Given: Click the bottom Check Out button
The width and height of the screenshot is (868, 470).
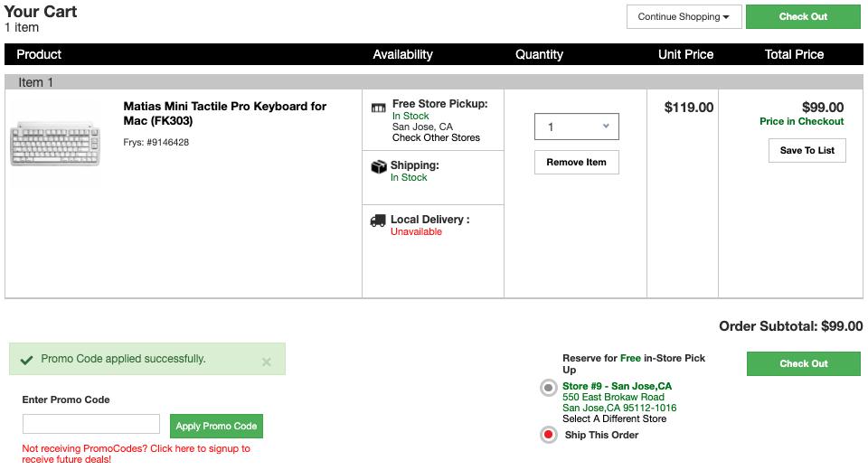Looking at the screenshot, I should (x=803, y=363).
